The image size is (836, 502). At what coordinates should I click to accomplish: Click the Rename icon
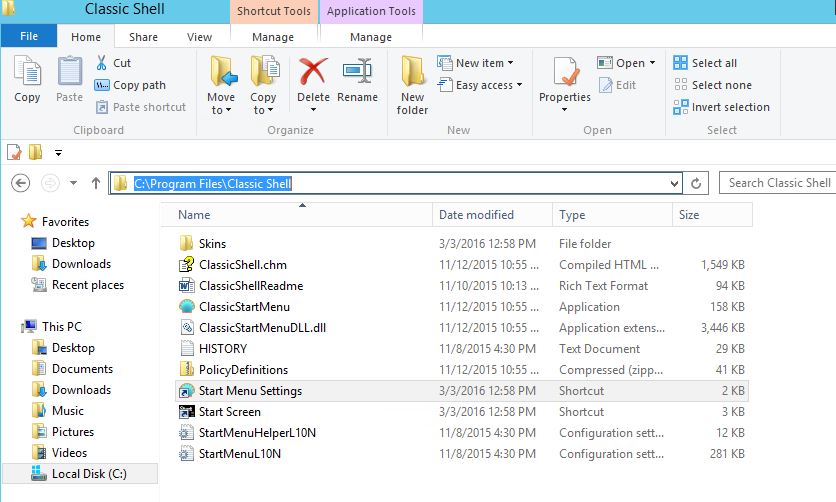click(x=357, y=71)
